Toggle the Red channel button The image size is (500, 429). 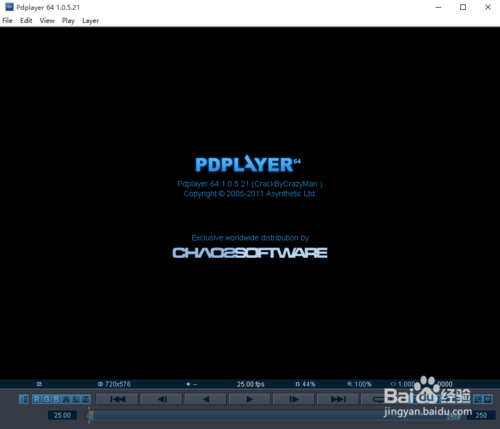click(x=37, y=399)
